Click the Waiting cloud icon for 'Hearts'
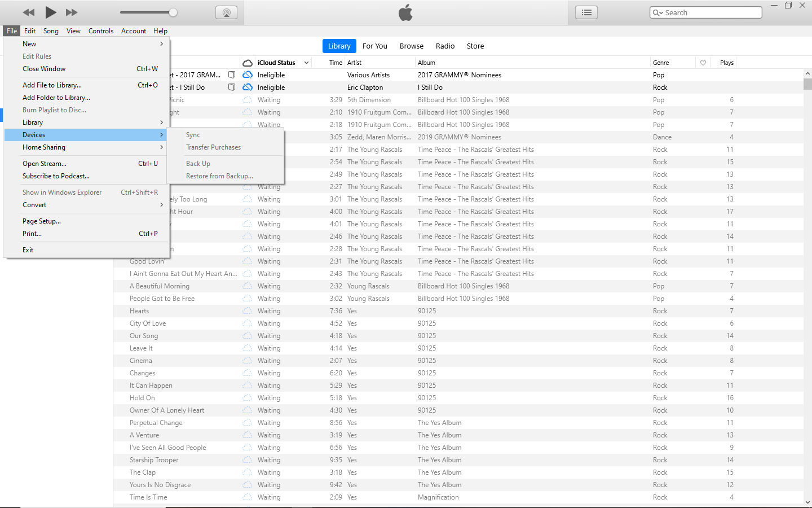This screenshot has height=508, width=812. [x=247, y=310]
